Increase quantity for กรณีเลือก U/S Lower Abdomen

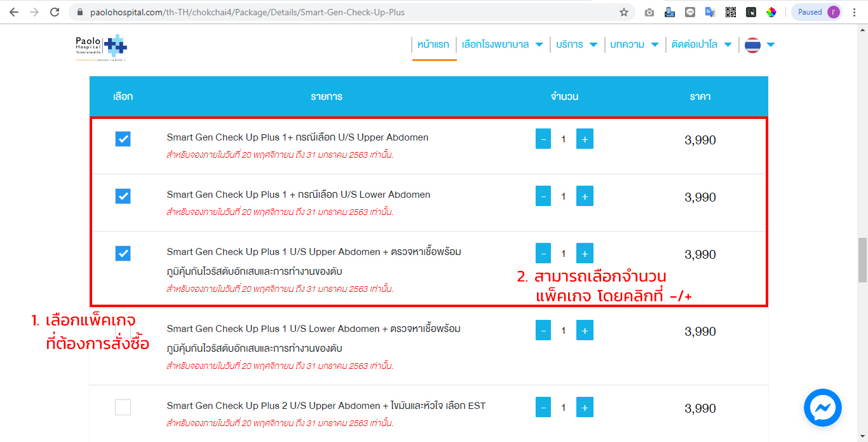click(585, 196)
